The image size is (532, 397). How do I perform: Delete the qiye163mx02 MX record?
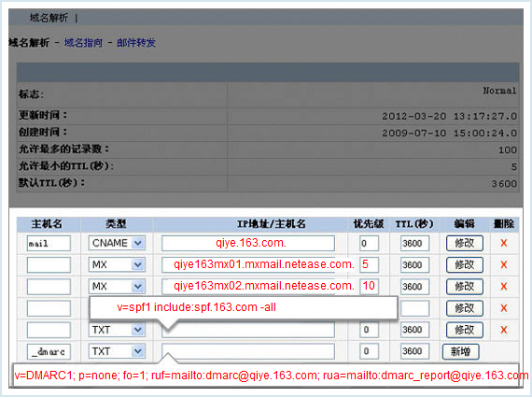click(503, 286)
